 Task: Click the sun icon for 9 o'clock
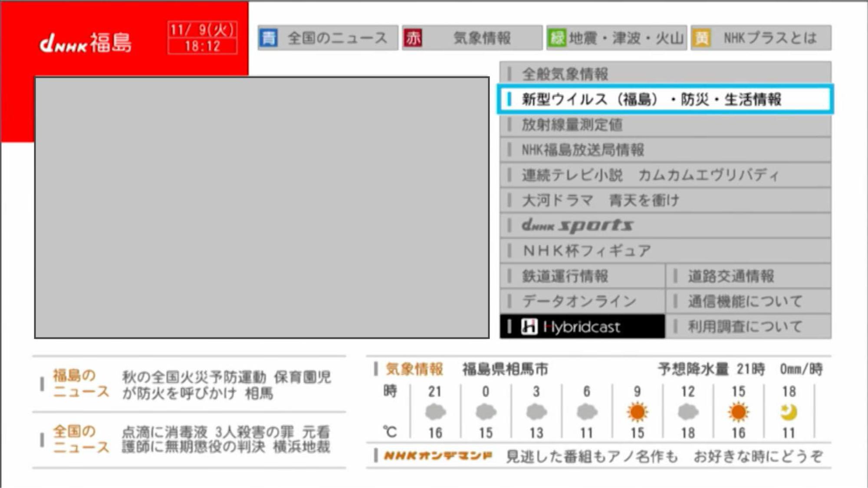(x=637, y=412)
